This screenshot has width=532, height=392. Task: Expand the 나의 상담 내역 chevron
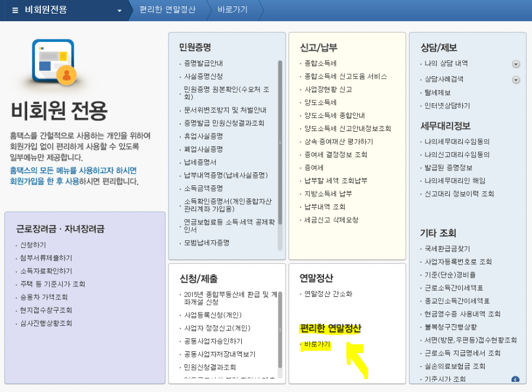pyautogui.click(x=516, y=63)
